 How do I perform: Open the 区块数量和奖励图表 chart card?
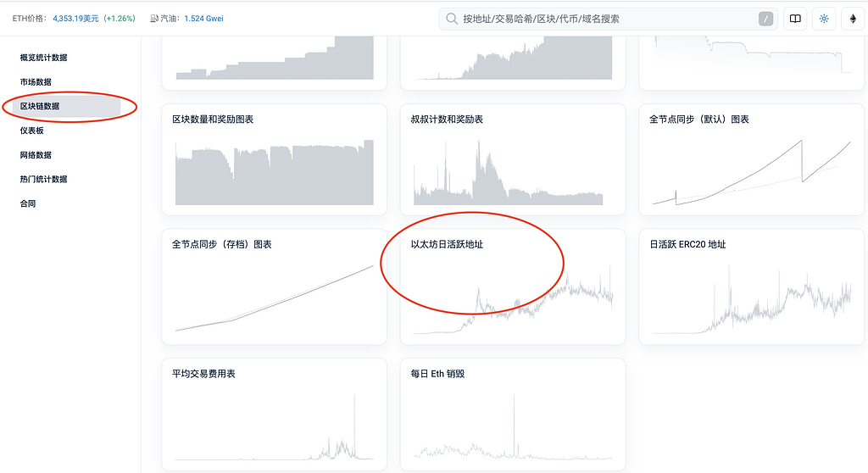click(274, 159)
